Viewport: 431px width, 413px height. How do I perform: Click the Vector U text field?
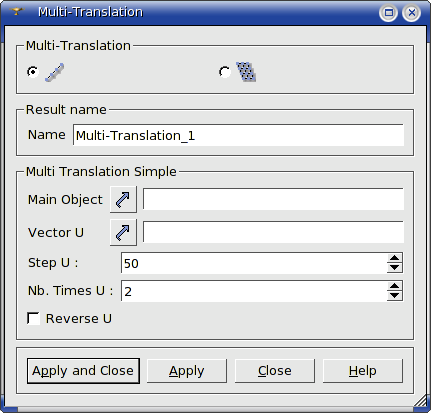(x=273, y=232)
